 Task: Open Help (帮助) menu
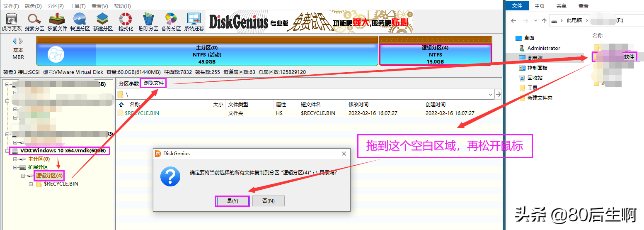click(x=122, y=6)
